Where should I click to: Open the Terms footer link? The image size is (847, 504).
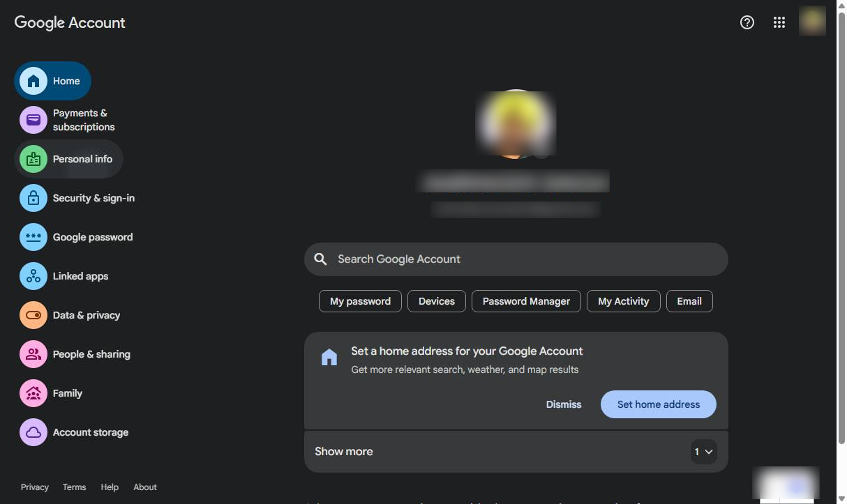pyautogui.click(x=74, y=487)
